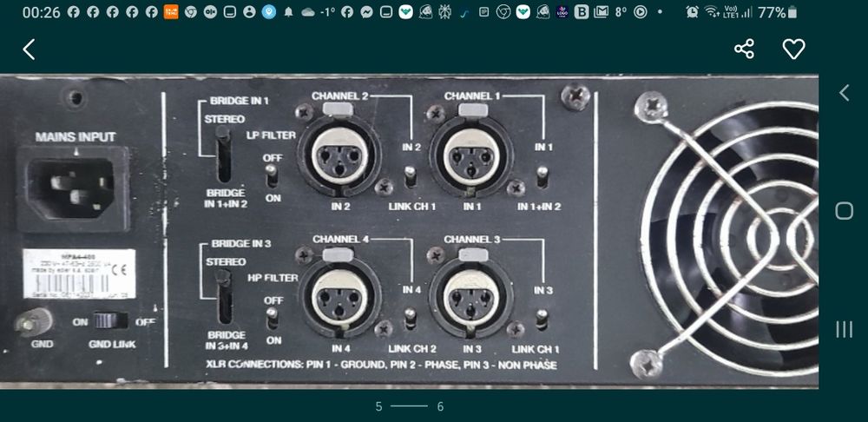Tap the XLR CONNECTIONS pinout text line

381,365
